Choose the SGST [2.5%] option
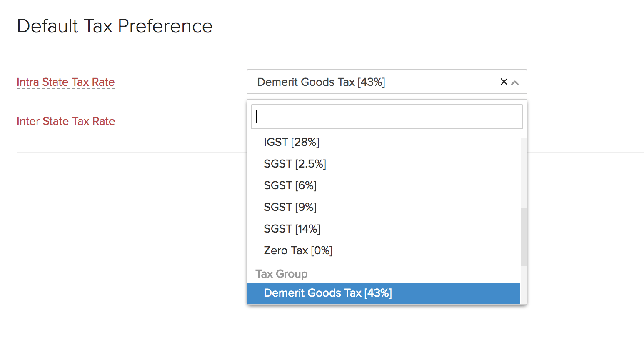Viewport: 644px width, 345px height. click(x=295, y=164)
